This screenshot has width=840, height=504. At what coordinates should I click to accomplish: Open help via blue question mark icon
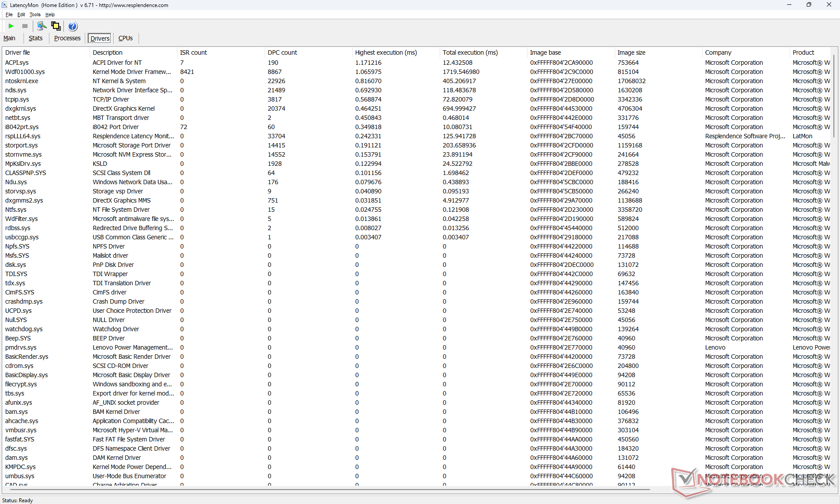coord(73,26)
